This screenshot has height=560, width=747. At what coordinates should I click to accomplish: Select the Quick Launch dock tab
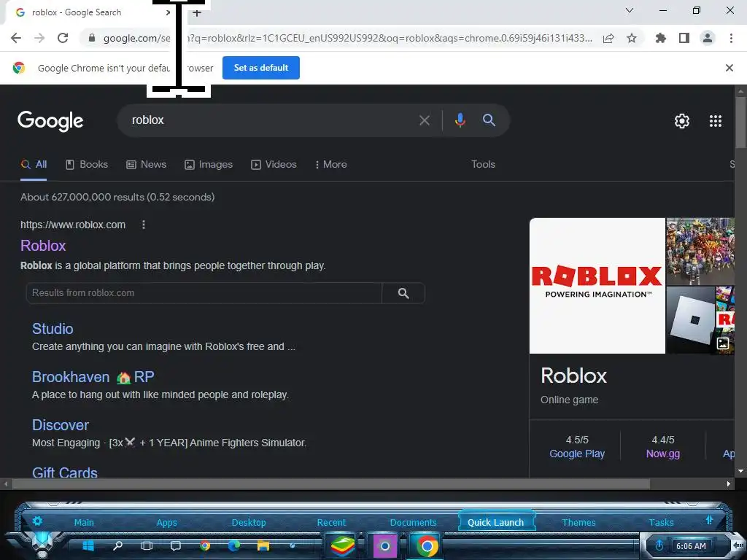point(495,522)
